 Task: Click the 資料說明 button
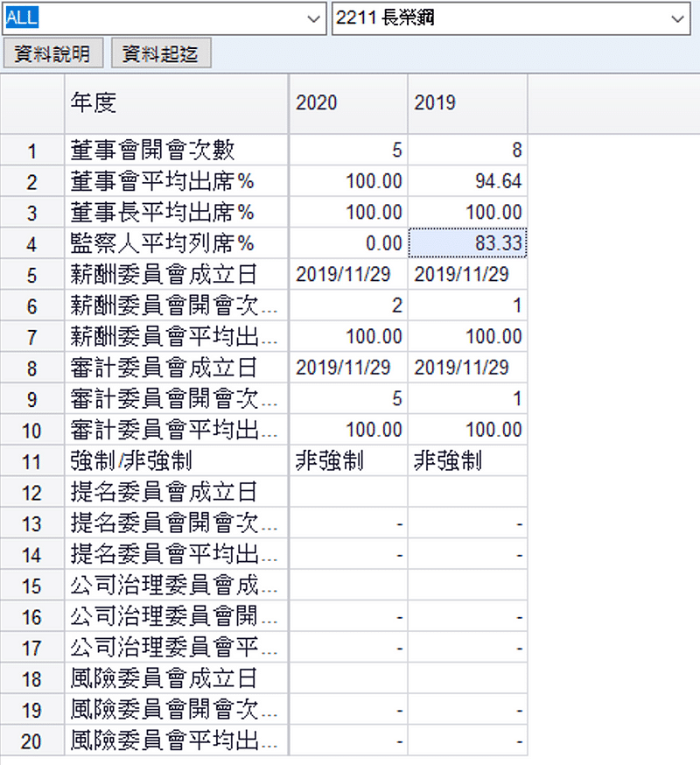click(52, 54)
